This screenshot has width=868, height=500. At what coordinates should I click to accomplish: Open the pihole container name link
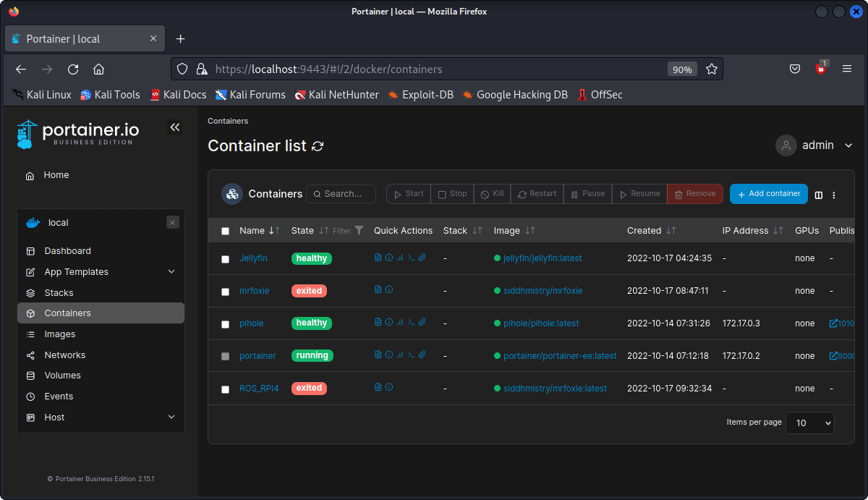pos(252,323)
